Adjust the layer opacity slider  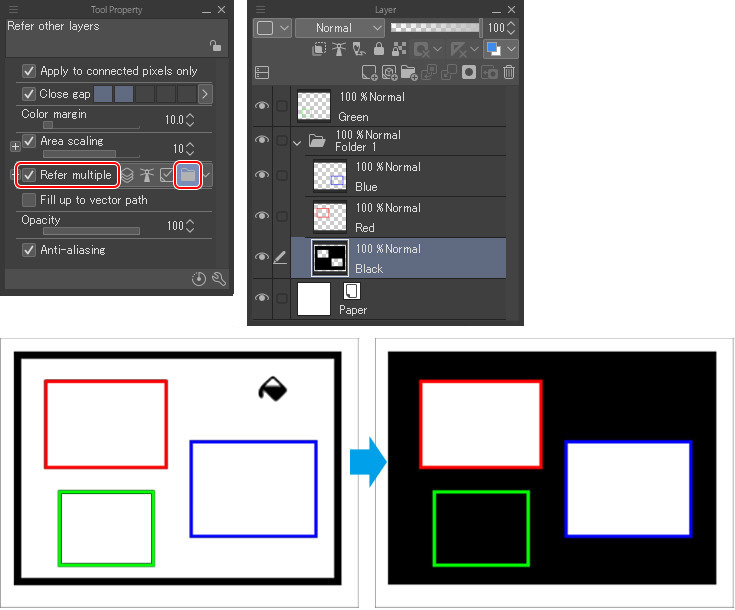tap(436, 28)
